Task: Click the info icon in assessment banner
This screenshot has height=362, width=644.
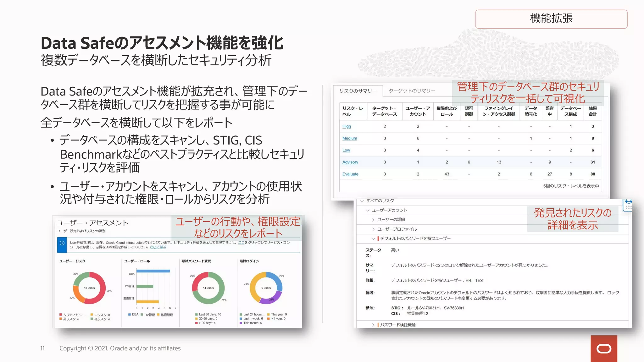Action: coord(62,243)
